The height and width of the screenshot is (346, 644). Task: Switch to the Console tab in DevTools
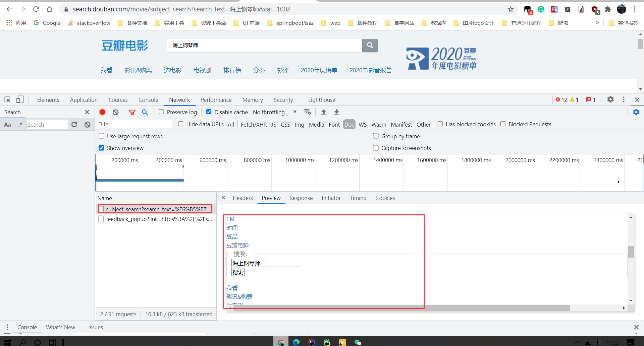pos(148,100)
